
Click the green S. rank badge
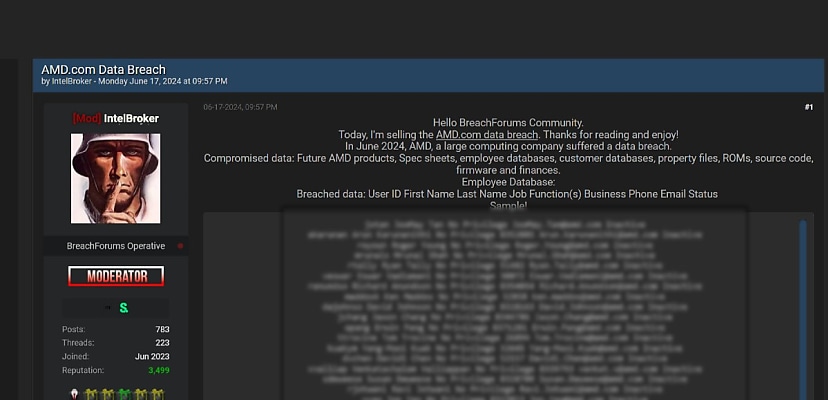coord(123,308)
